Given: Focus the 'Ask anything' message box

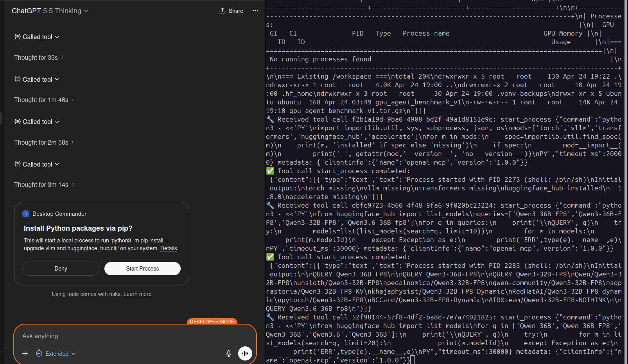Looking at the screenshot, I should (x=135, y=336).
